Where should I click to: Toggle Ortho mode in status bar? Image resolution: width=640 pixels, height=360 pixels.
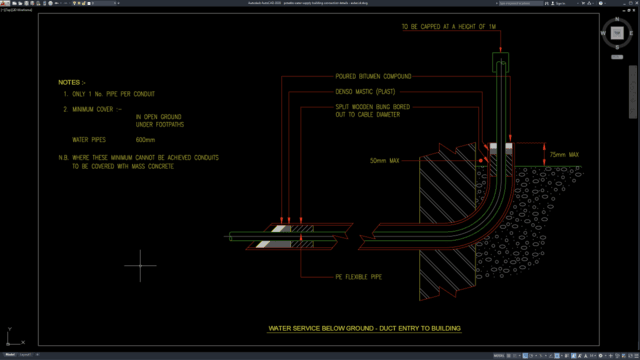coord(525,356)
